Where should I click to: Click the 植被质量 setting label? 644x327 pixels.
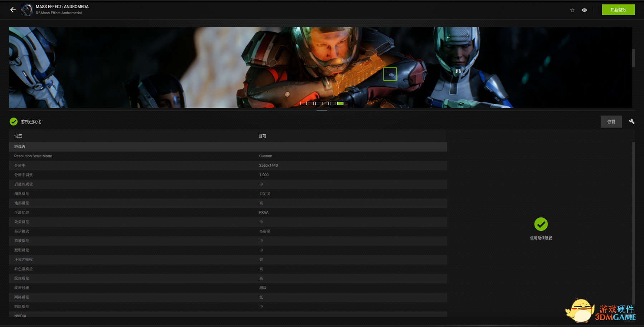(x=22, y=241)
